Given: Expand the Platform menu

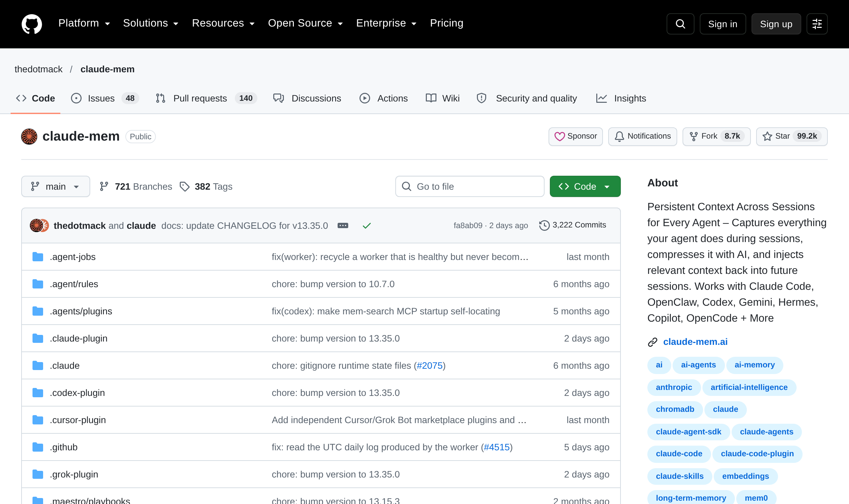Looking at the screenshot, I should click(x=84, y=23).
